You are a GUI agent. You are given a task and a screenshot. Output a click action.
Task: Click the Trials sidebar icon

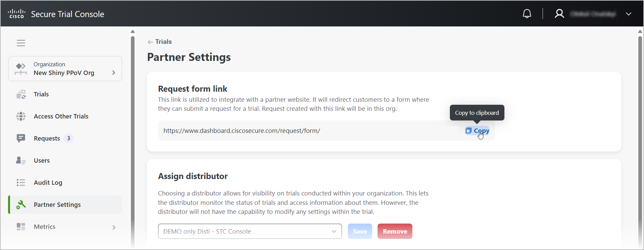click(x=21, y=94)
